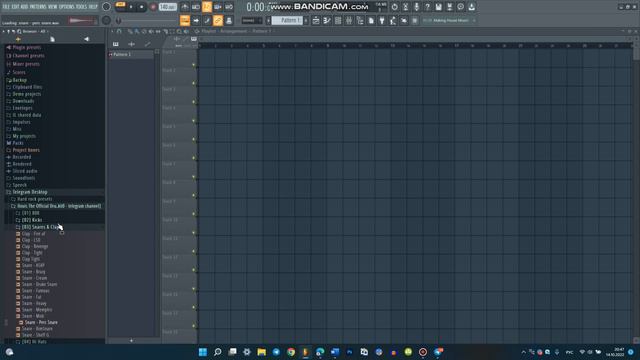
Task: Toggle the step editing mode icon
Action: 207,20
